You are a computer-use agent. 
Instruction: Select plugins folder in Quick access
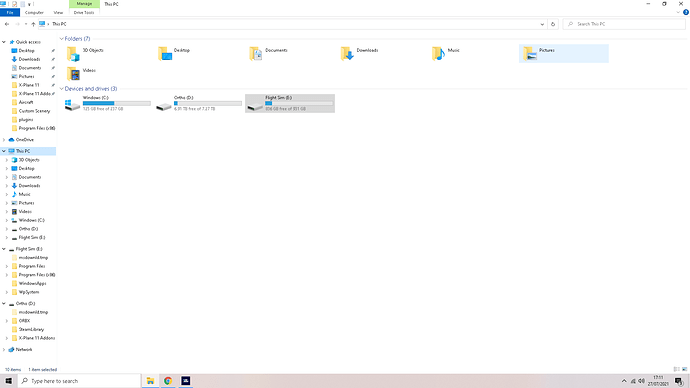coord(26,120)
